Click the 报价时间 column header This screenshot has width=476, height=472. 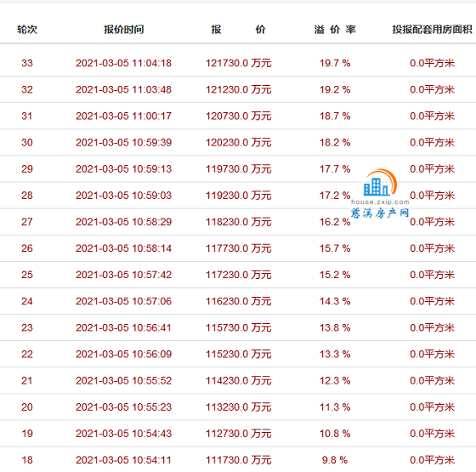coord(123,30)
